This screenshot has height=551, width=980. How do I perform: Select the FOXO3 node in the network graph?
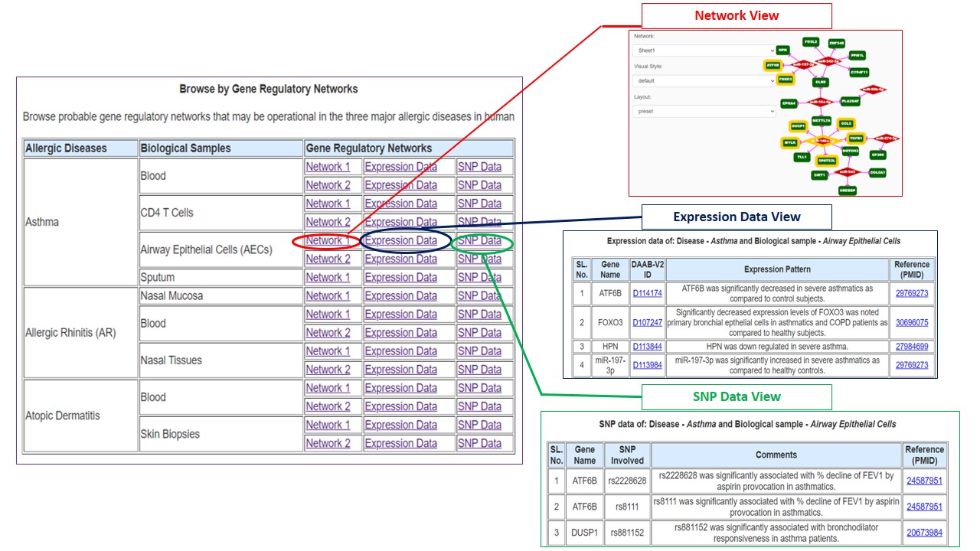tap(785, 79)
